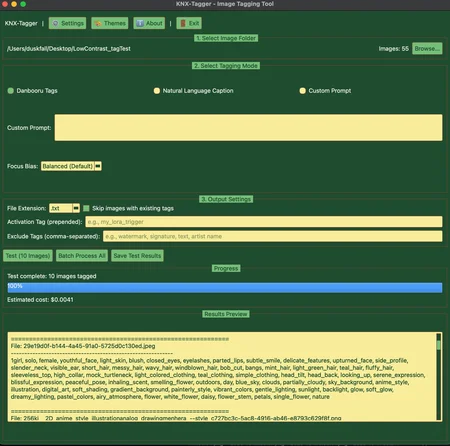The height and width of the screenshot is (446, 450).
Task: Click Save Test Results button
Action: point(137,256)
